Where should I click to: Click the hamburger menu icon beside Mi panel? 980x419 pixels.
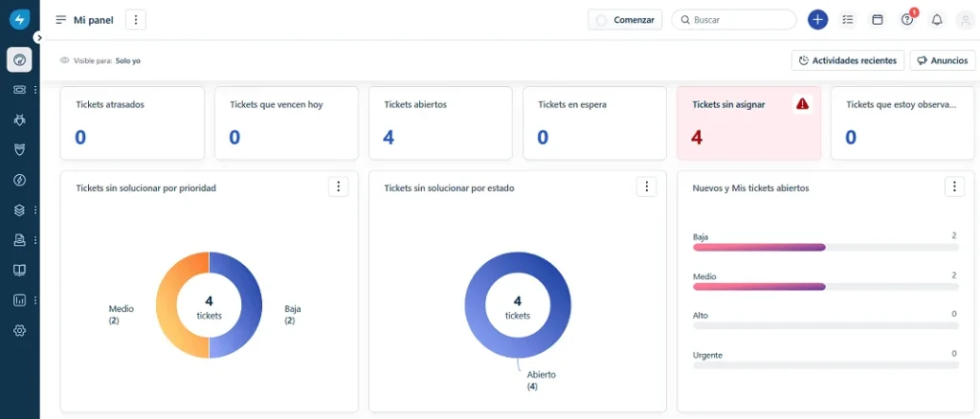click(60, 20)
